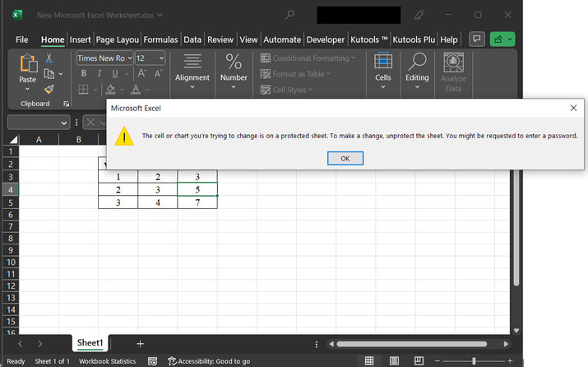The image size is (588, 367).
Task: Select the cell containing 7
Action: point(197,202)
